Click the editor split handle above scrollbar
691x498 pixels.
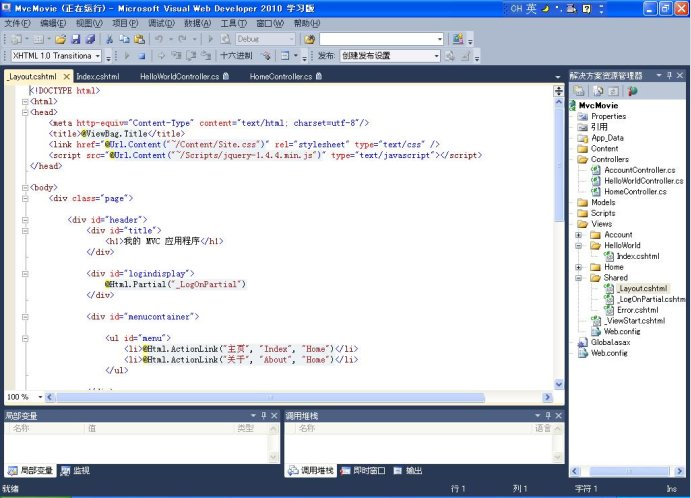559,91
